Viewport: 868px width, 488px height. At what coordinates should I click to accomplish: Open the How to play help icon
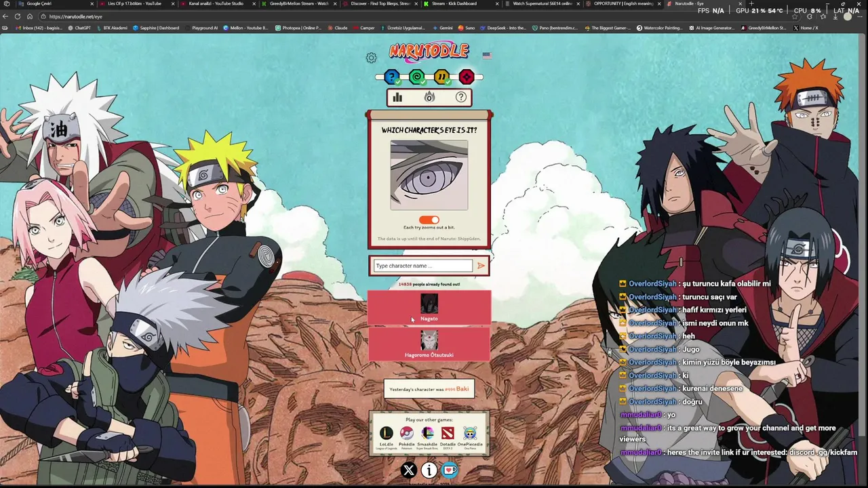461,98
